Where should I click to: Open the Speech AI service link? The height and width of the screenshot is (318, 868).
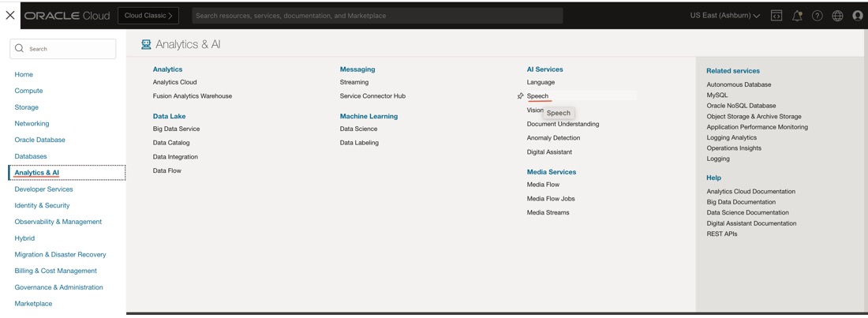537,95
